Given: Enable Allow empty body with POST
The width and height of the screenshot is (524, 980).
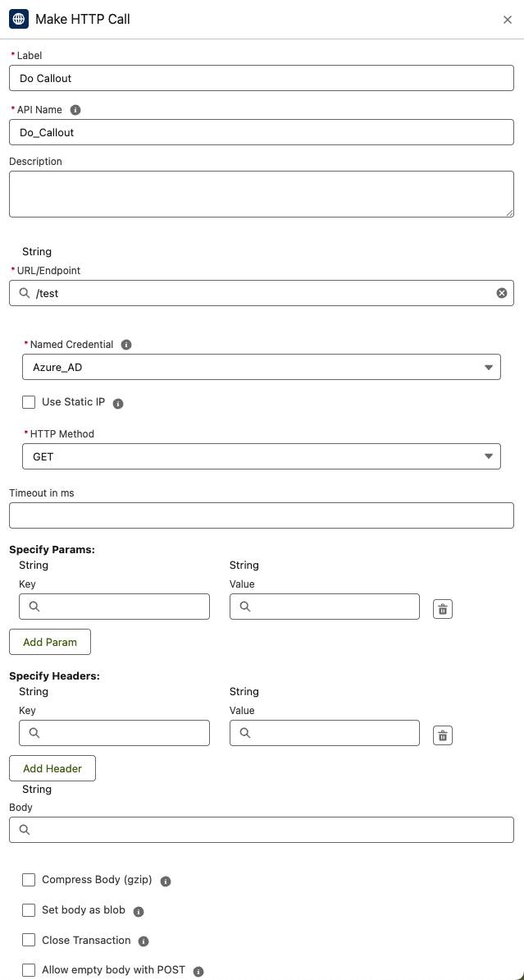Looking at the screenshot, I should 29,970.
